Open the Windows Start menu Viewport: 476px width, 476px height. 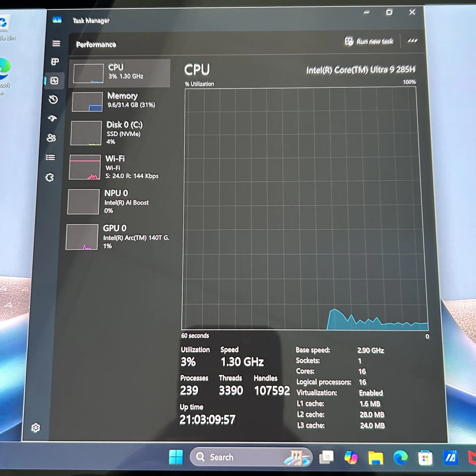pyautogui.click(x=176, y=457)
